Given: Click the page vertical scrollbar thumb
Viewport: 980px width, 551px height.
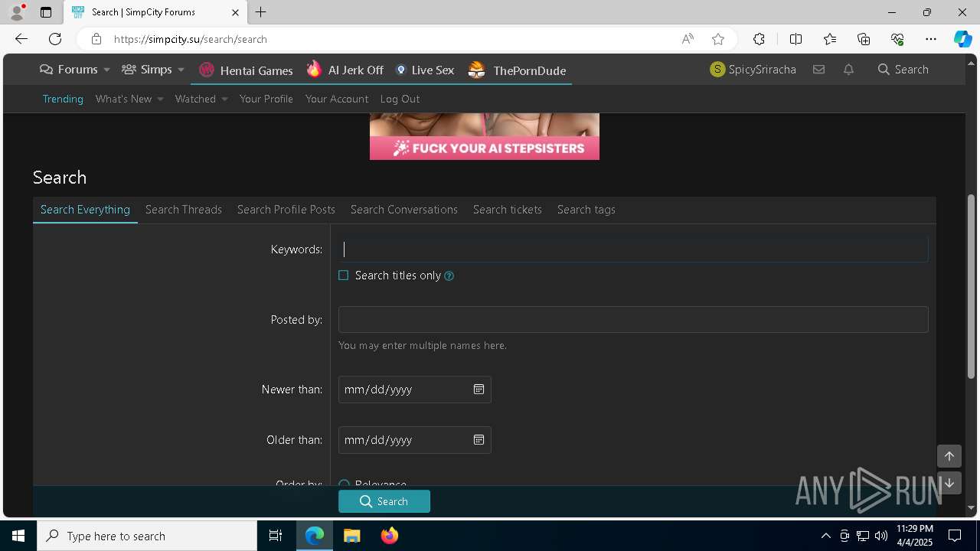Looking at the screenshot, I should [972, 285].
